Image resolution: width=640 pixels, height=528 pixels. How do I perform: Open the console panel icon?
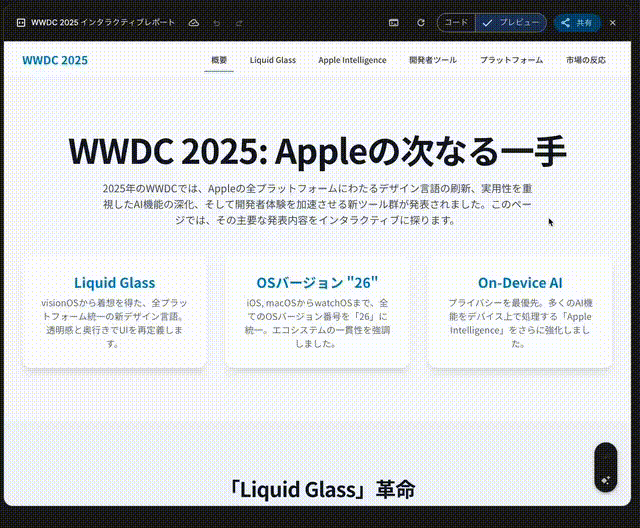pyautogui.click(x=393, y=23)
